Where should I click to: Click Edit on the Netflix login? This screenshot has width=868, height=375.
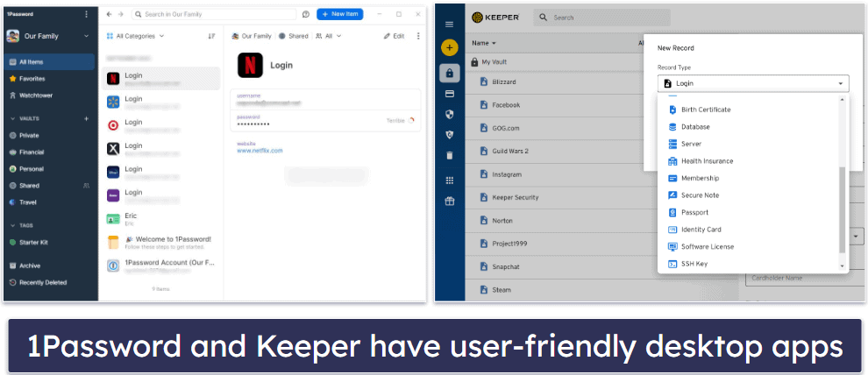394,36
